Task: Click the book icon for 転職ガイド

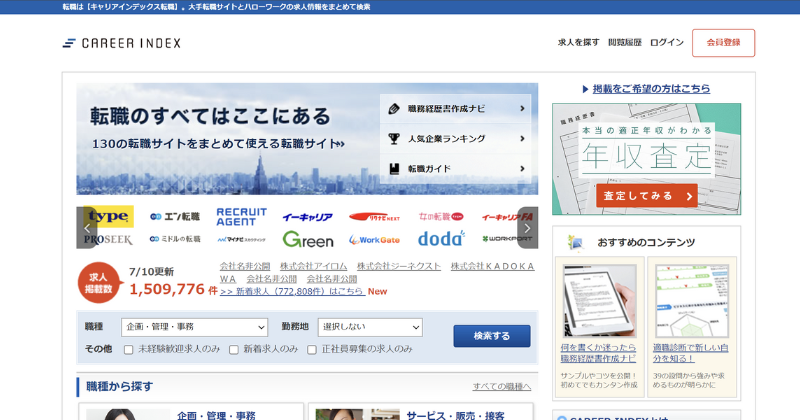Action: pos(394,168)
